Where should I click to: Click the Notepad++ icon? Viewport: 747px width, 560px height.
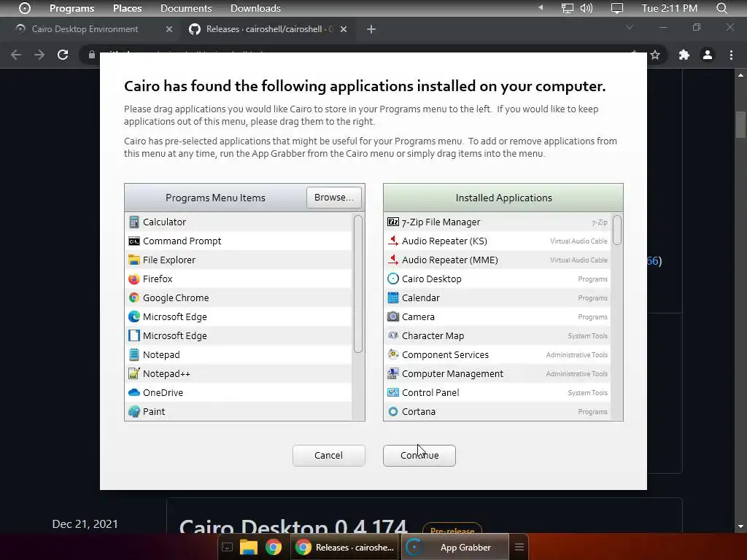point(134,374)
